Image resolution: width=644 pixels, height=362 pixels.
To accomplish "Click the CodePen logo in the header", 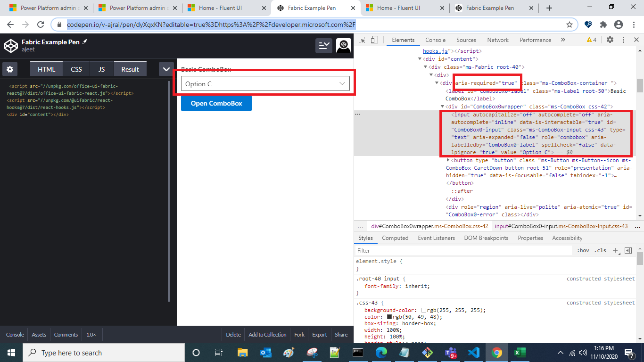I will tap(10, 46).
